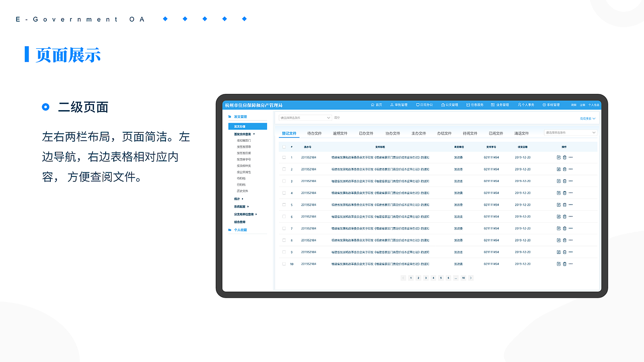Switch to the 待办文件 tab

(314, 132)
